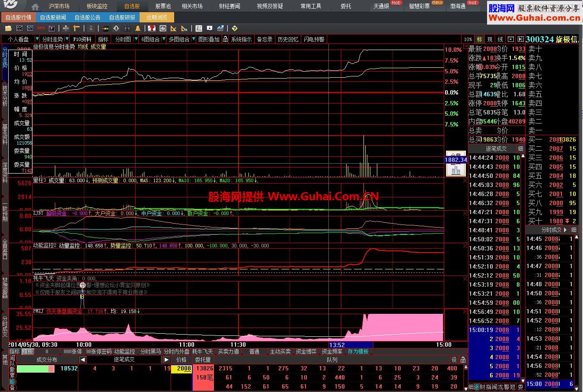Select the 动能监控 bottom indicator tab
The image size is (583, 392).
click(124, 352)
